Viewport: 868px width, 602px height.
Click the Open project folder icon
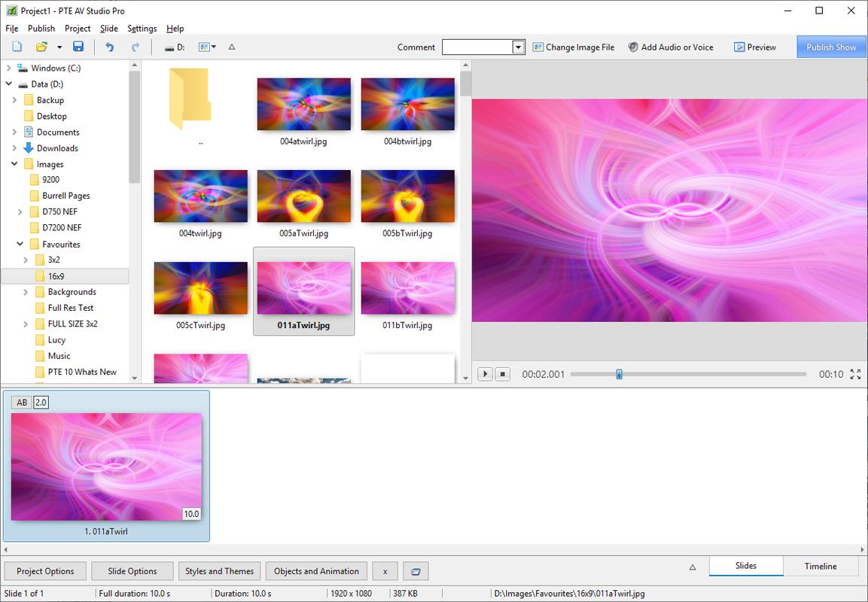pos(42,47)
